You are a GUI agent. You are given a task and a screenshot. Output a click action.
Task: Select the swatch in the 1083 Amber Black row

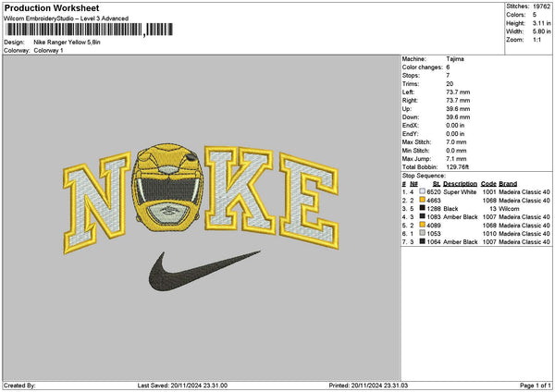pos(422,216)
